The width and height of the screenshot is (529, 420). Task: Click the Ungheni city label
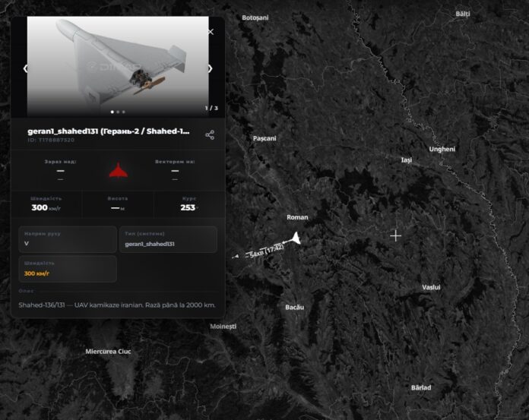pos(442,149)
